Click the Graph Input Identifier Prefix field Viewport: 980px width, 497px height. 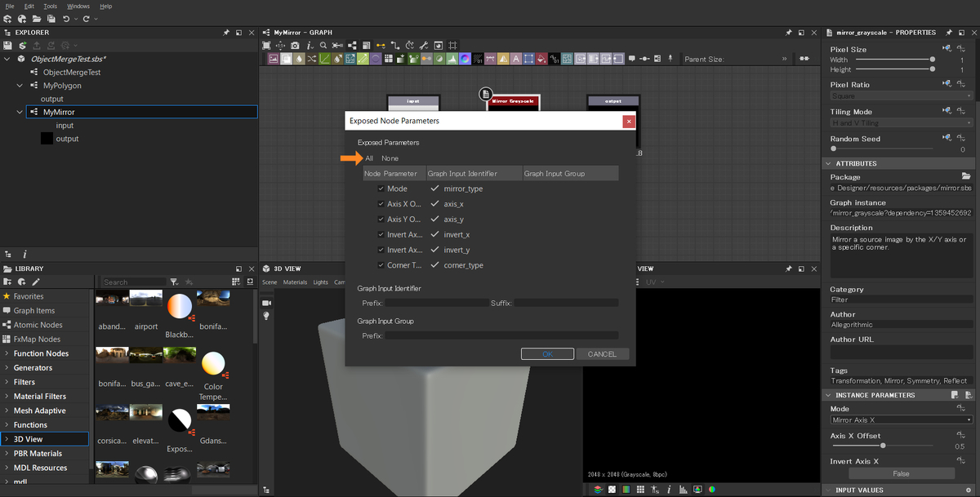[435, 303]
